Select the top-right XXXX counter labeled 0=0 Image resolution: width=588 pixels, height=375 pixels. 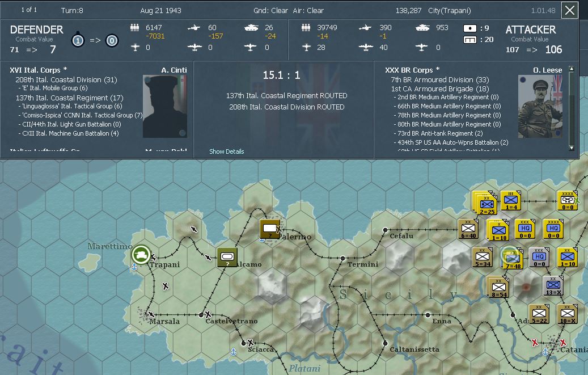568,200
